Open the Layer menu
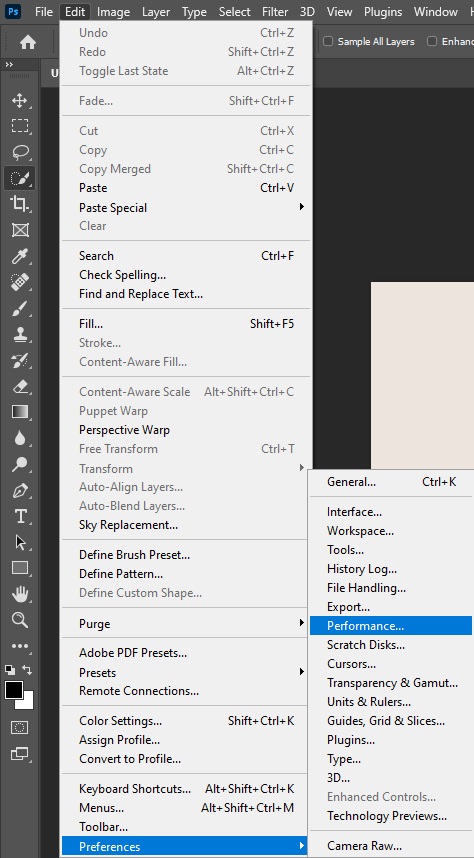474x858 pixels. click(x=155, y=11)
